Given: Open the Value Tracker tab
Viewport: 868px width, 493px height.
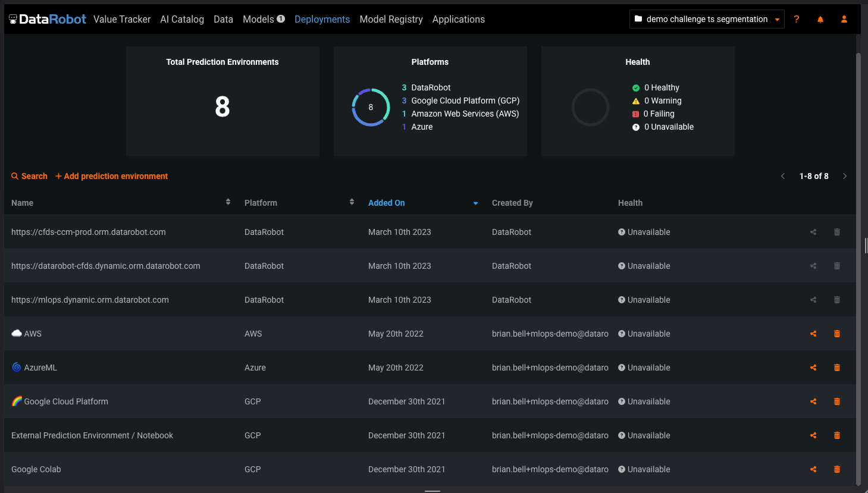Looking at the screenshot, I should pos(122,19).
